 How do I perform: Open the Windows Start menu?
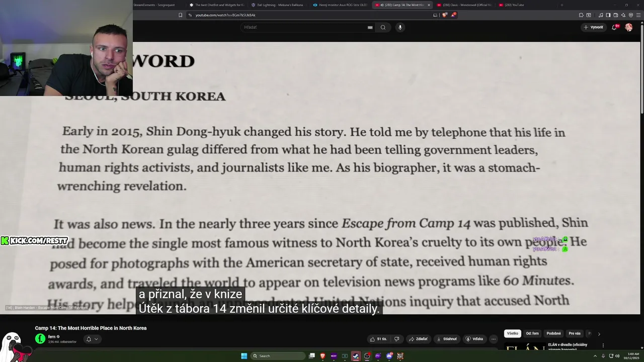[x=244, y=356]
